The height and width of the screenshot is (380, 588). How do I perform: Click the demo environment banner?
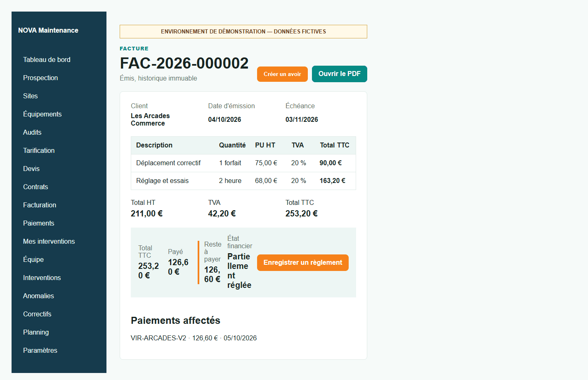click(x=243, y=31)
